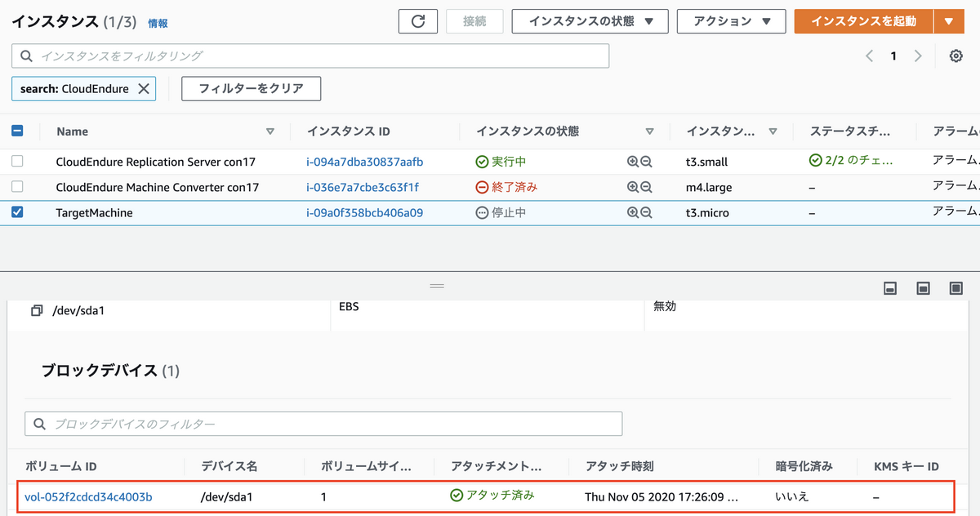Screen dimensions: 980x516
Task: Zoom out icon for Machine Converter row
Action: [x=646, y=187]
